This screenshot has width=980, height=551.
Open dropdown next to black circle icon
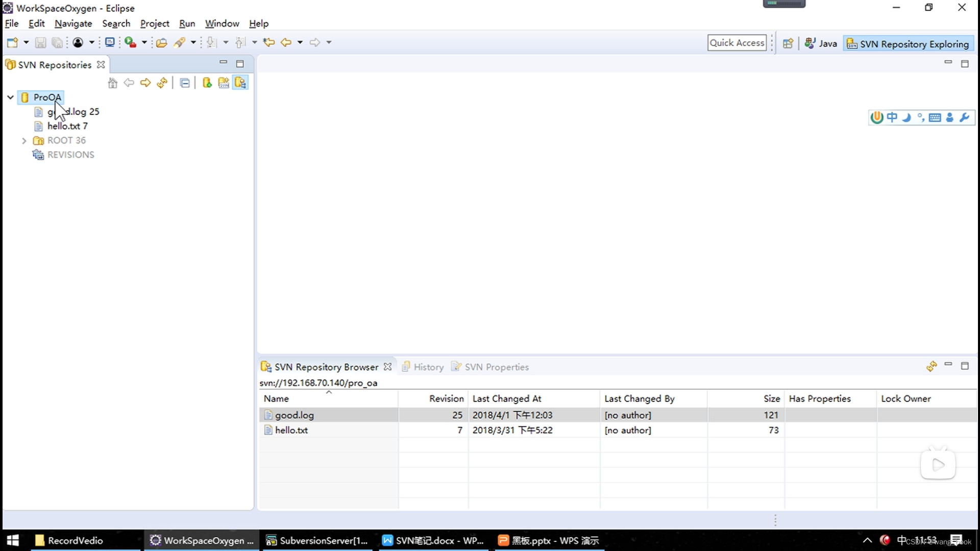(x=91, y=42)
